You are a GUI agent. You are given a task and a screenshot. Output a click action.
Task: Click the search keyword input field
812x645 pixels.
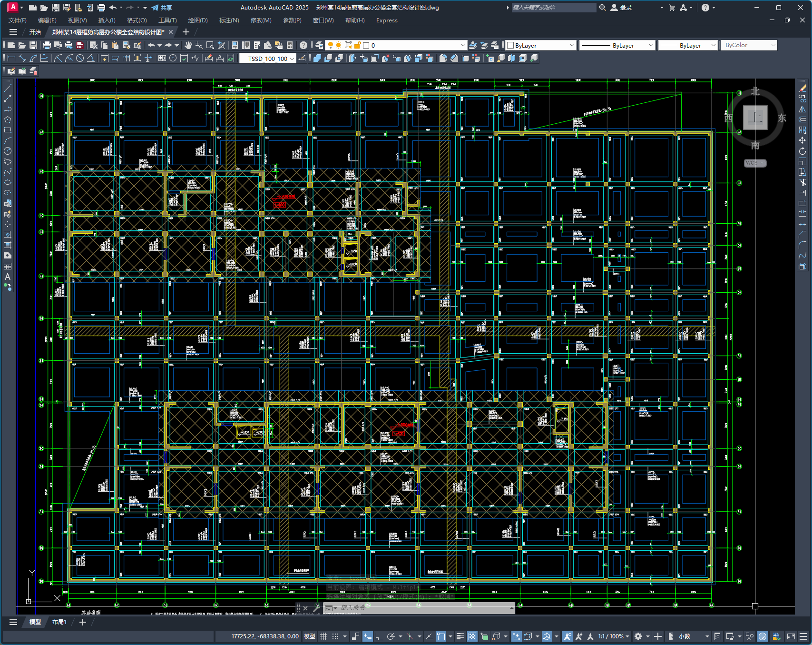553,8
